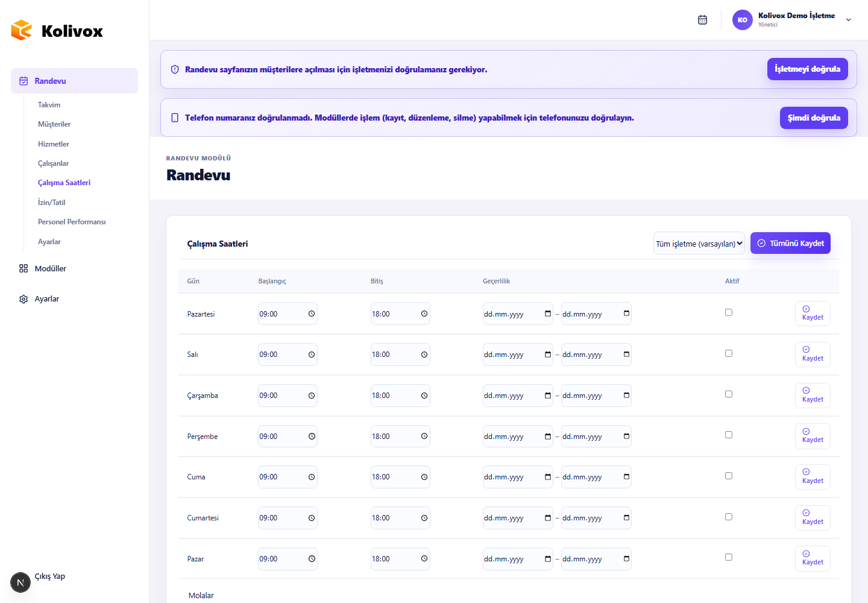868x603 pixels.
Task: Open calendar picker for Salı validity end date
Action: tap(626, 355)
